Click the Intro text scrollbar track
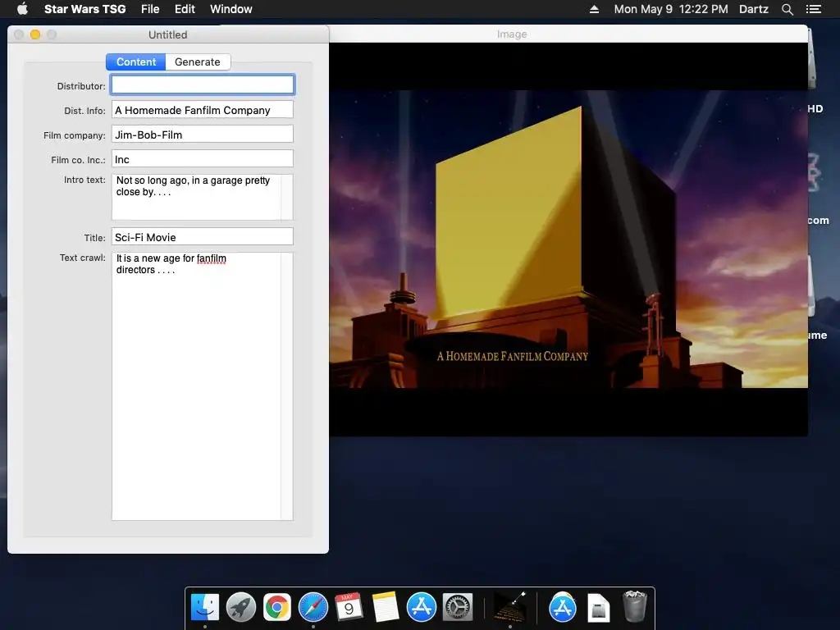 click(x=287, y=197)
